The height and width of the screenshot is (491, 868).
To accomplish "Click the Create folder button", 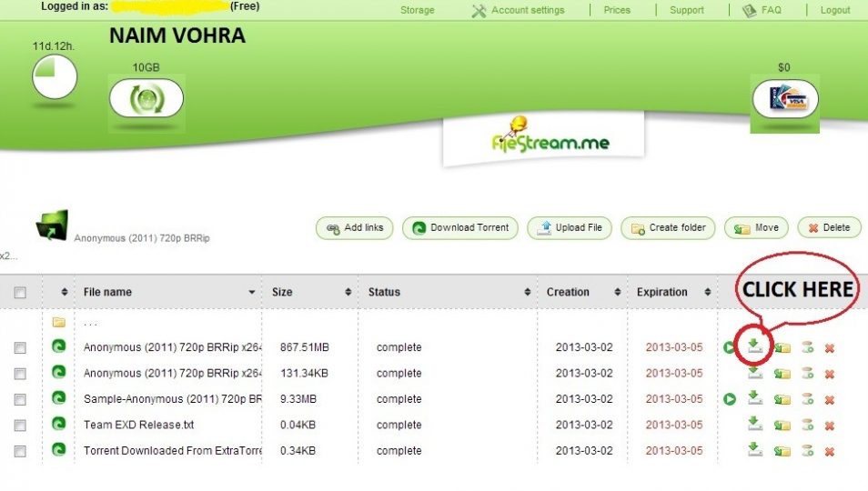I will click(669, 228).
